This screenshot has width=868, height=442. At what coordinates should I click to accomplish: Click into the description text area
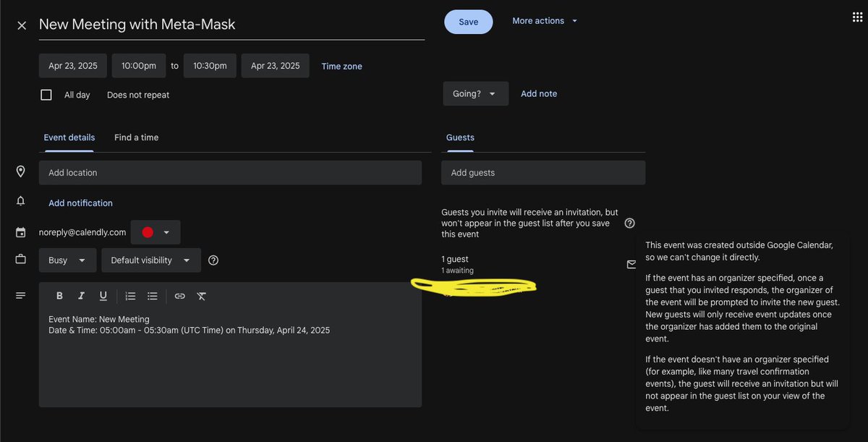(x=230, y=358)
